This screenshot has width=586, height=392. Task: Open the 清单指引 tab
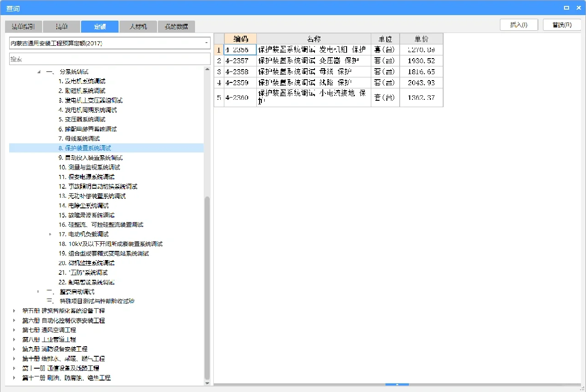point(23,27)
